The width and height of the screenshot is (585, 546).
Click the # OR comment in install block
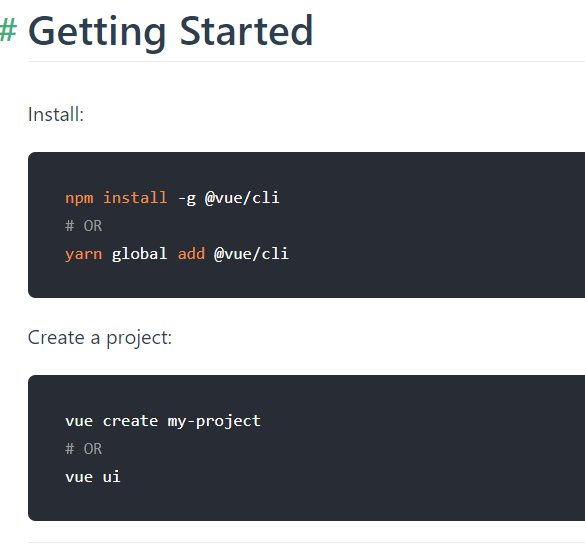click(x=84, y=226)
